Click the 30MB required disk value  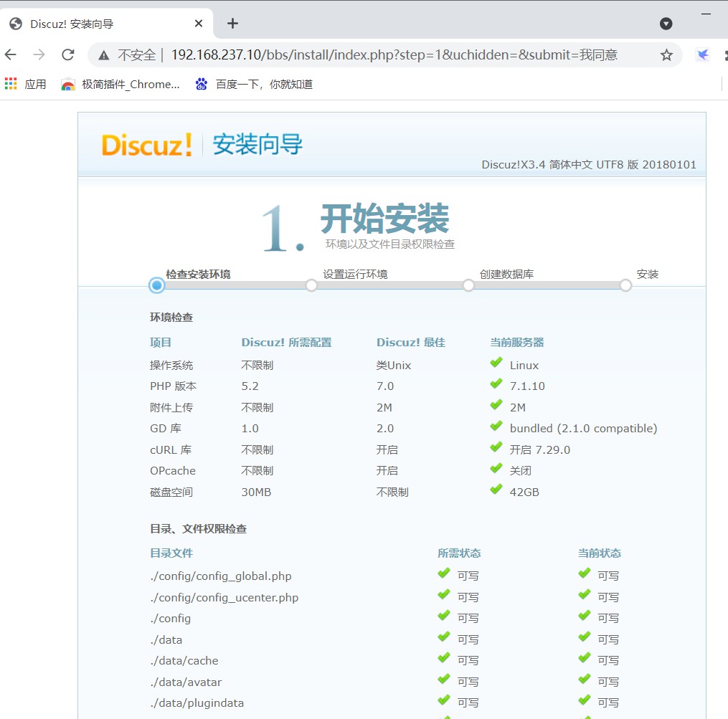pos(256,492)
